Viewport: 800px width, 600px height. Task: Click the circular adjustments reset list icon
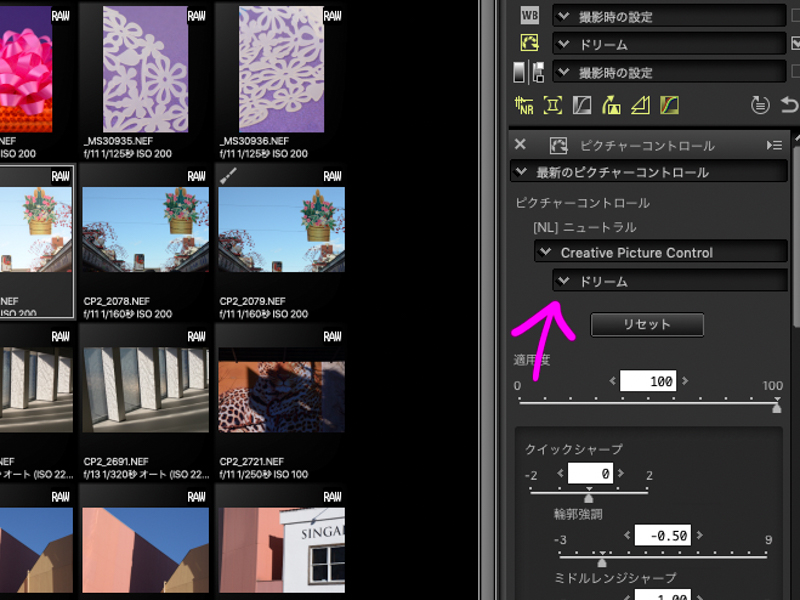pyautogui.click(x=760, y=105)
